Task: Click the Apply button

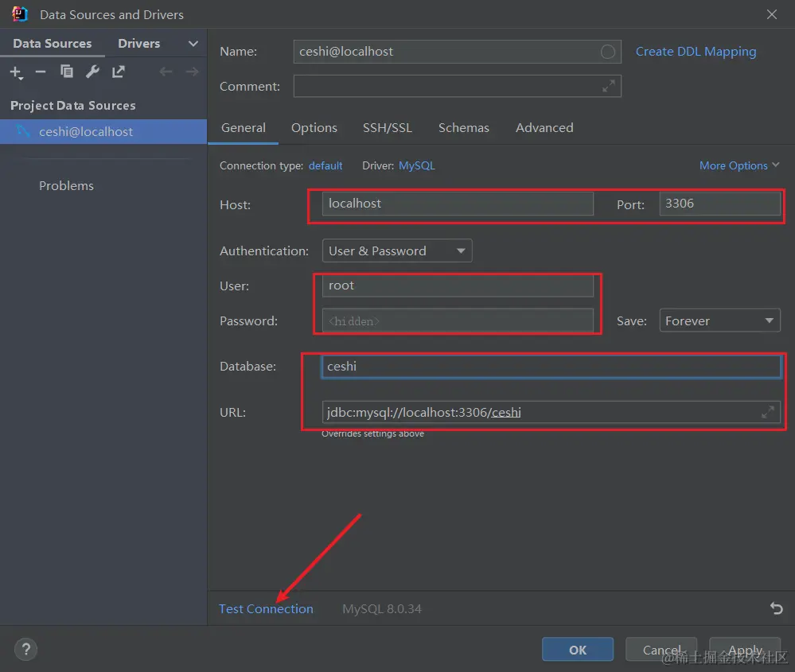Action: click(745, 650)
